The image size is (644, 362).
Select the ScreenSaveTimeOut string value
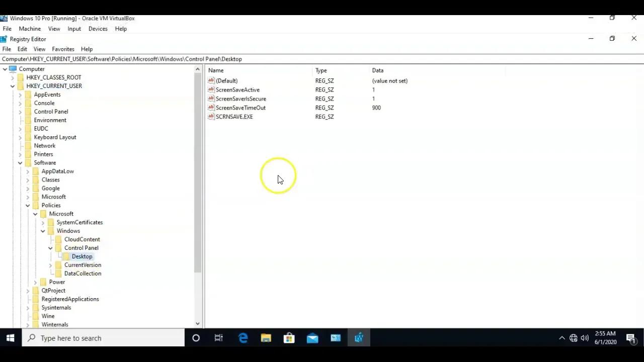[240, 108]
